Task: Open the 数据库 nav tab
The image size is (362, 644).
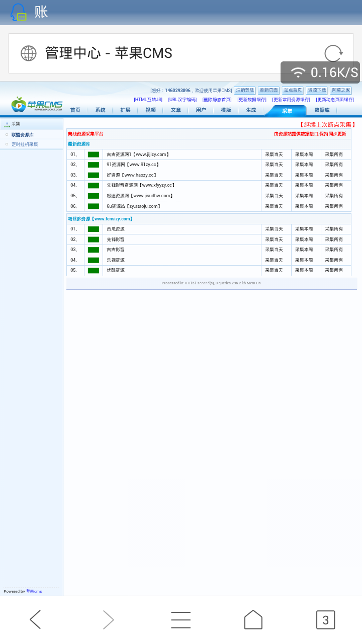Action: 322,110
